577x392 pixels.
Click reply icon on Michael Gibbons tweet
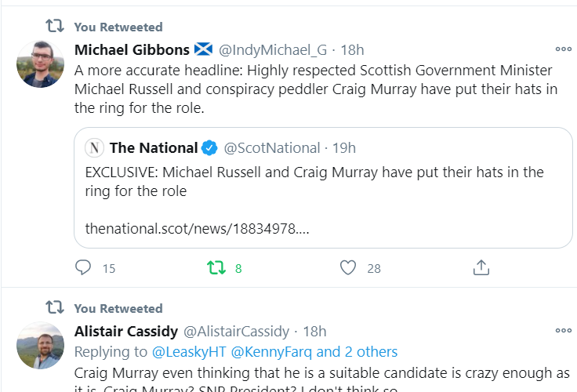click(x=83, y=268)
